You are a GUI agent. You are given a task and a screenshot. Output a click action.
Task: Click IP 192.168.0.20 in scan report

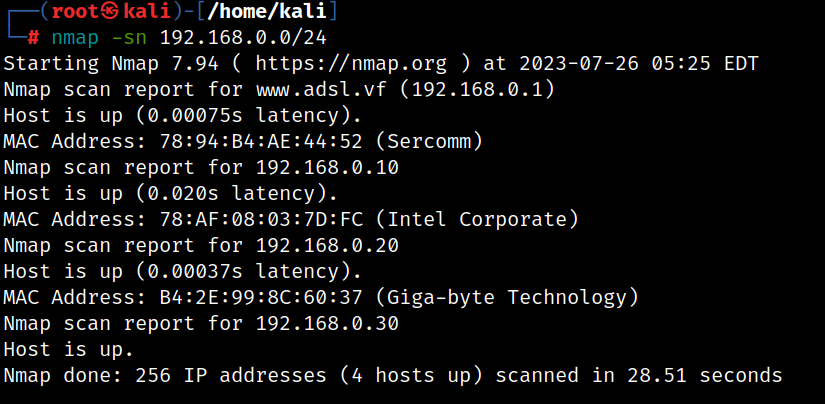coord(327,245)
